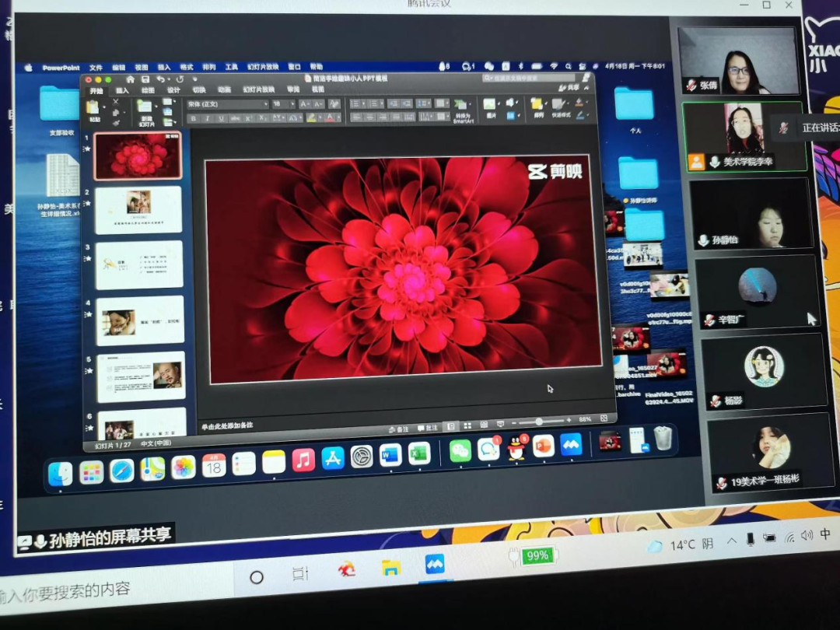Open Tencent Meeting from Windows taskbar
Image resolution: width=840 pixels, height=630 pixels.
435,564
